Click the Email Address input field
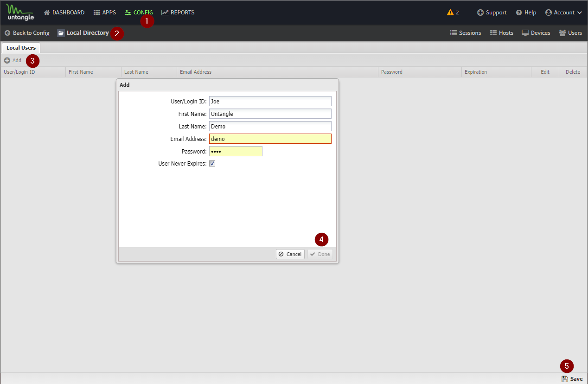588x384 pixels. pyautogui.click(x=270, y=139)
